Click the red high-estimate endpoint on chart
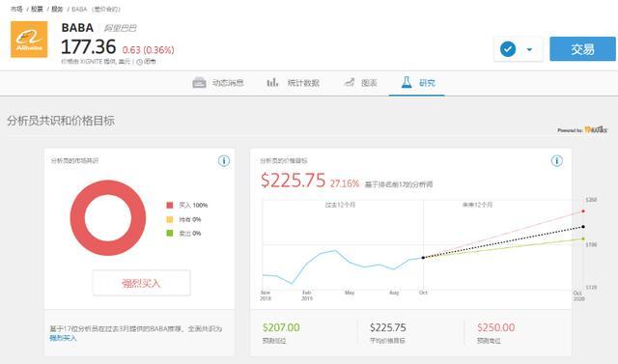 [583, 211]
